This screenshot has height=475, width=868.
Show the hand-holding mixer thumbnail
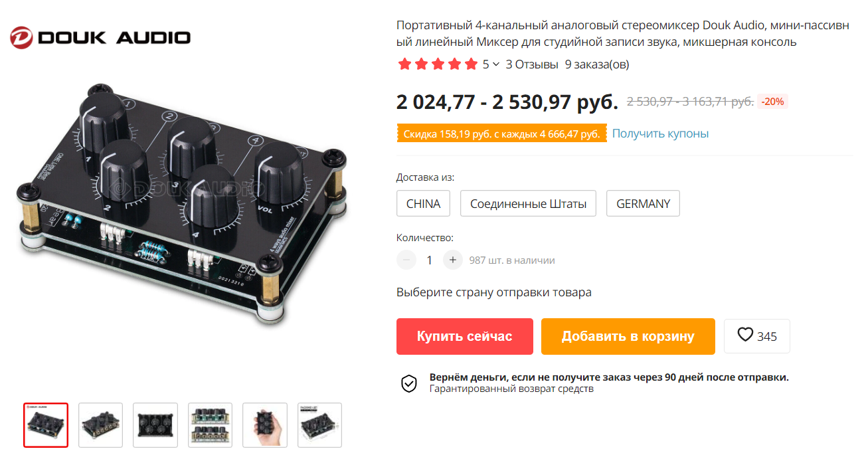(265, 425)
